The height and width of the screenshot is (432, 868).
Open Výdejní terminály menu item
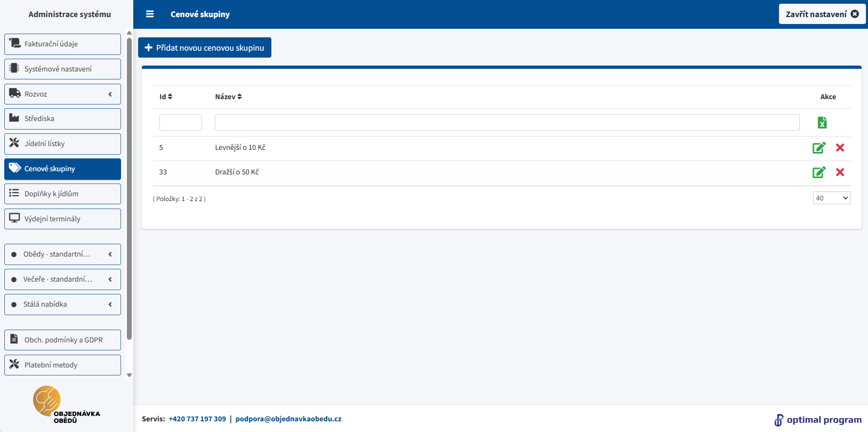pos(62,219)
